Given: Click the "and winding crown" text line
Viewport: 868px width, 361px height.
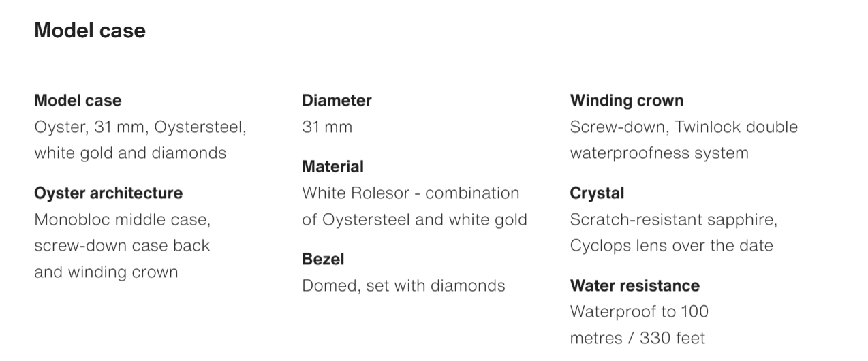Looking at the screenshot, I should (106, 272).
